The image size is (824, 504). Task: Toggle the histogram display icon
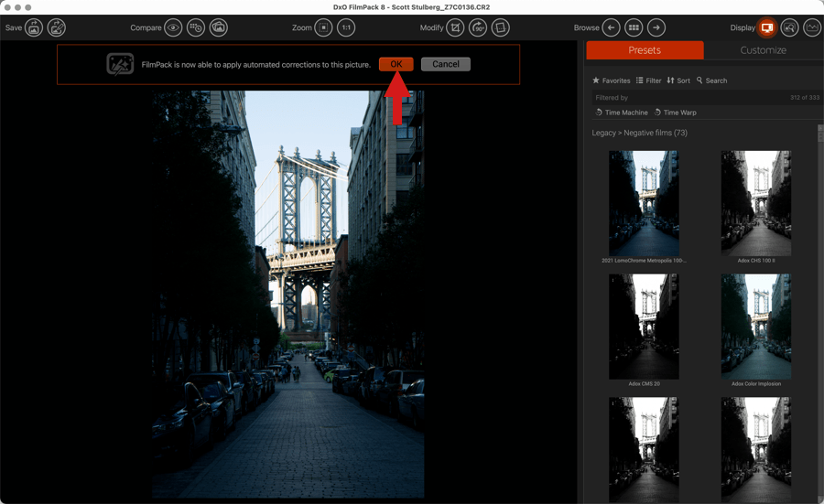pos(812,28)
